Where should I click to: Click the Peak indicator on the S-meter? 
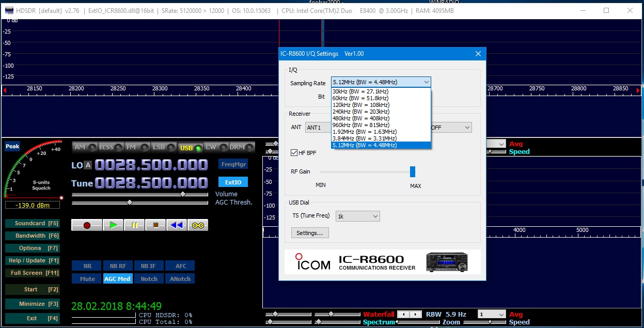[12, 146]
